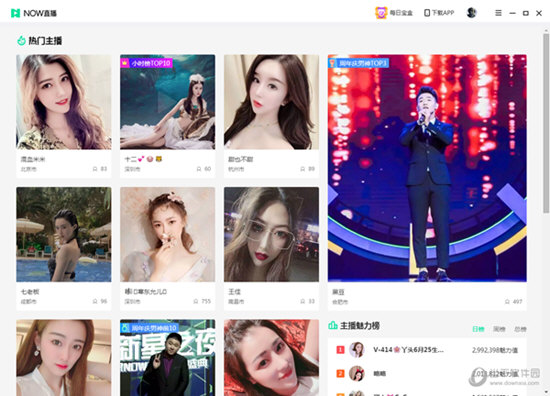Open the daily treasure box (每日宝盒) icon
Image resolution: width=550 pixels, height=396 pixels.
(x=381, y=13)
